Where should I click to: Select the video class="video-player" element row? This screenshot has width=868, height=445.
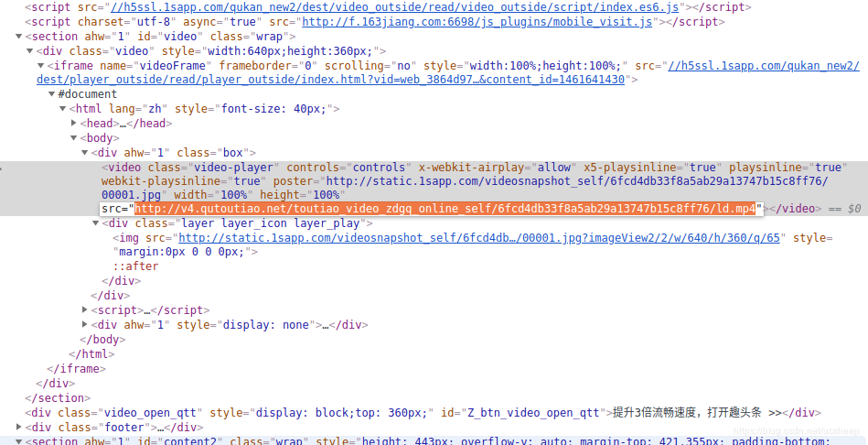click(434, 189)
